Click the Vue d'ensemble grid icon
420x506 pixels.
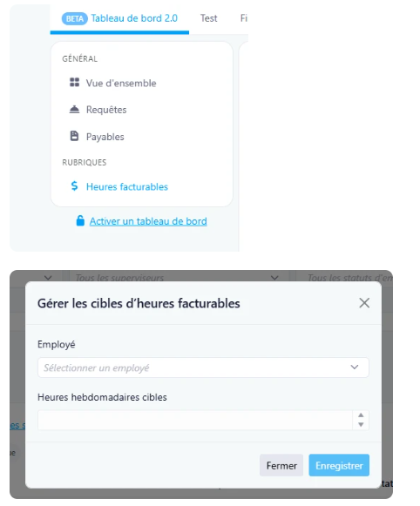(x=74, y=82)
